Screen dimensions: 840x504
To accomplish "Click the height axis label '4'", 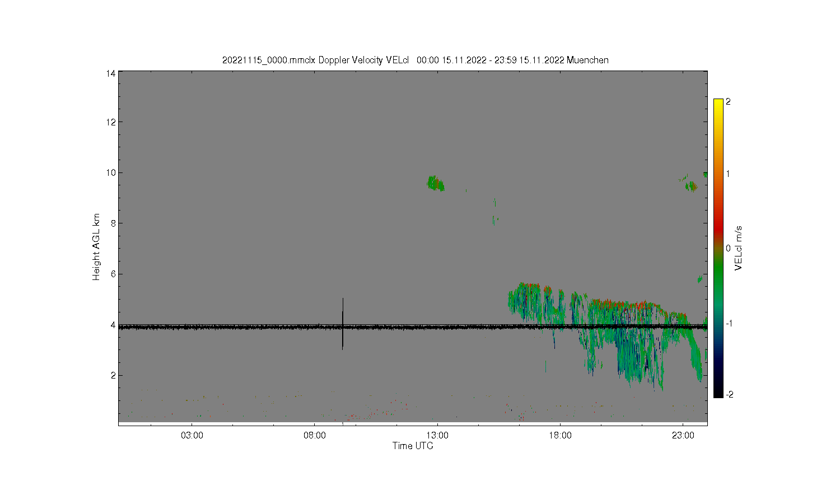I will point(113,325).
